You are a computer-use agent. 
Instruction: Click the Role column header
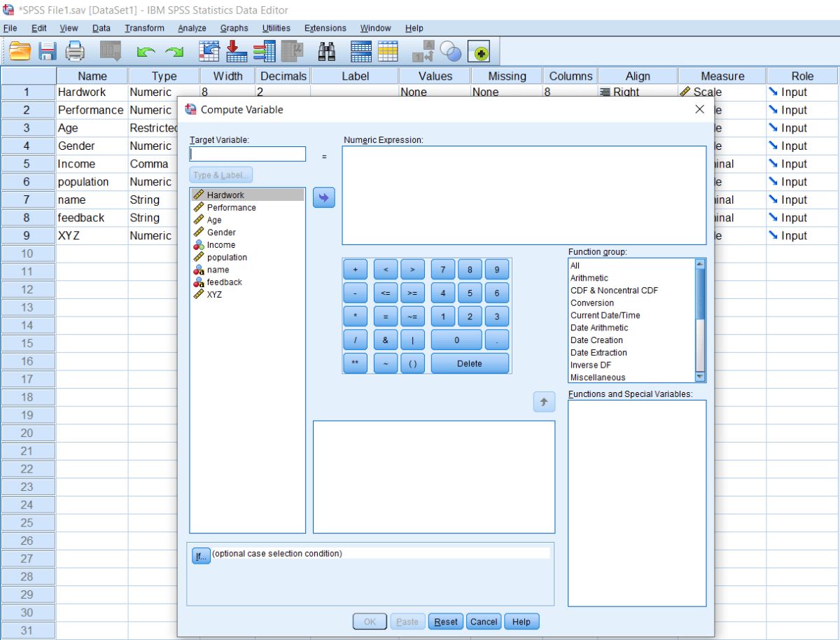coord(802,76)
